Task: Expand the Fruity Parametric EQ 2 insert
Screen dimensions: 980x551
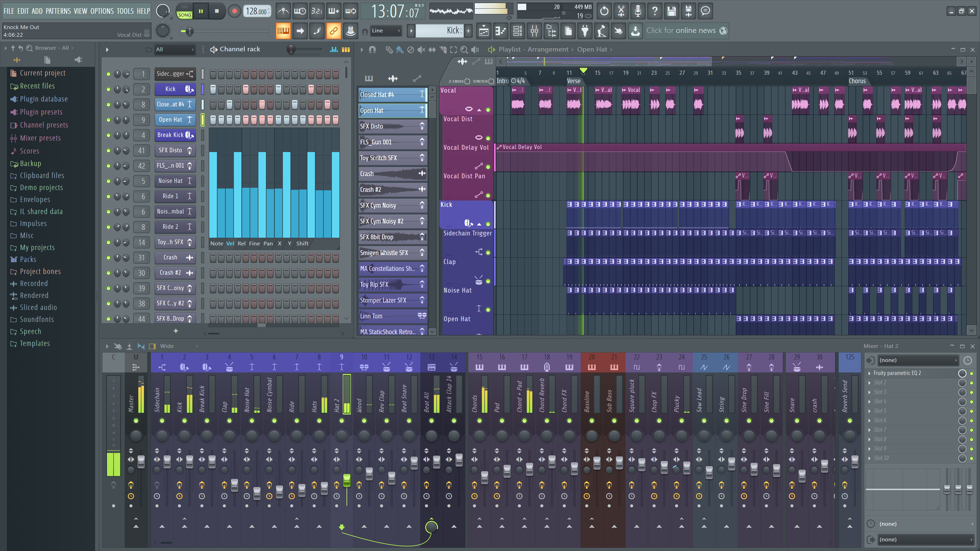Action: [x=868, y=373]
